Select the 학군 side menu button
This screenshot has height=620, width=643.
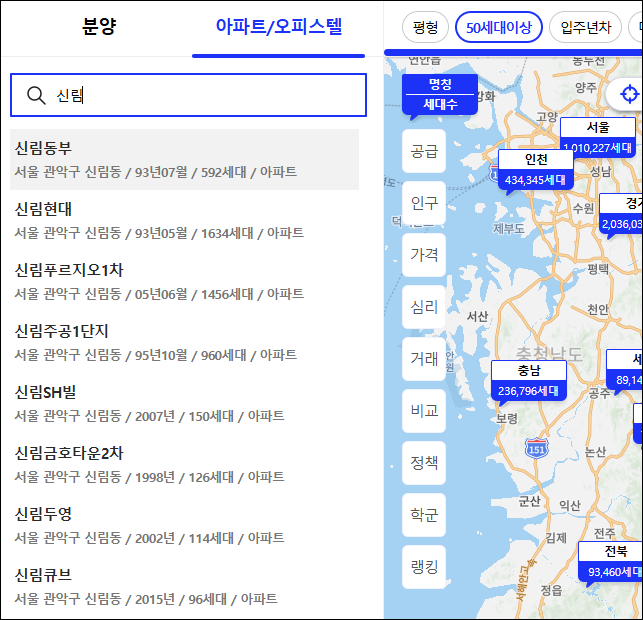point(424,515)
